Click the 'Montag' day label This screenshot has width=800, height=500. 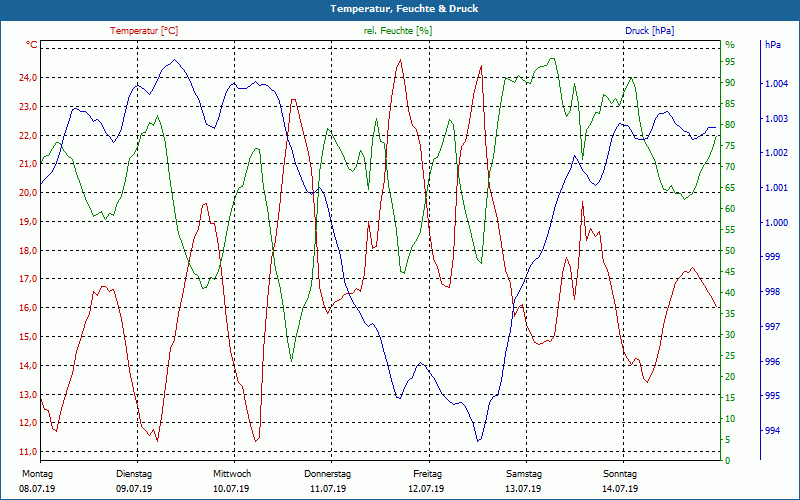(38, 474)
